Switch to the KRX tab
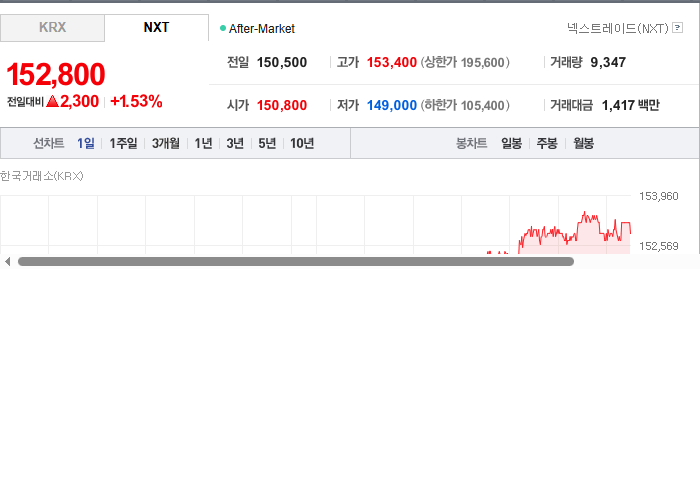The height and width of the screenshot is (490, 700). [52, 28]
